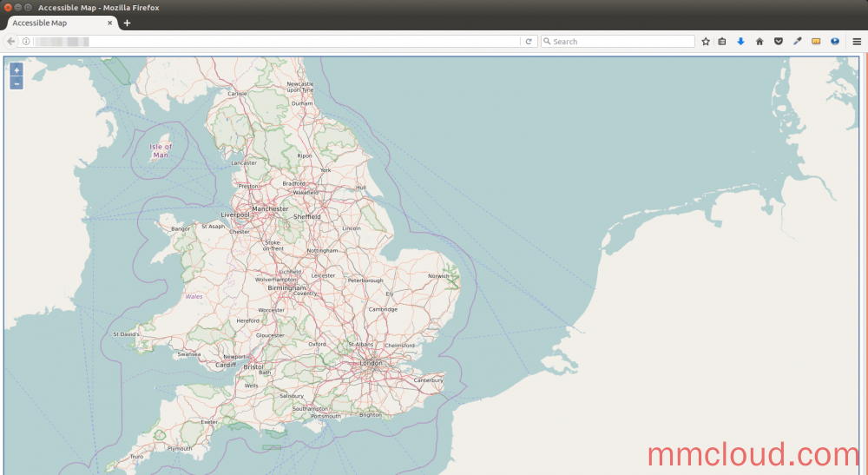This screenshot has width=868, height=475.
Task: Reload the page with the refresh icon
Action: (x=529, y=42)
